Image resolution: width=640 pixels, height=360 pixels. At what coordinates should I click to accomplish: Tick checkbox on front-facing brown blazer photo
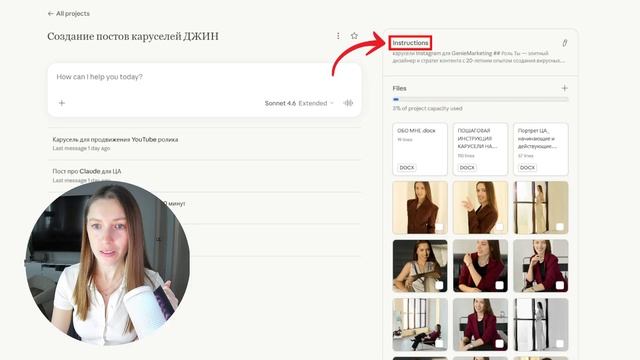pyautogui.click(x=439, y=227)
